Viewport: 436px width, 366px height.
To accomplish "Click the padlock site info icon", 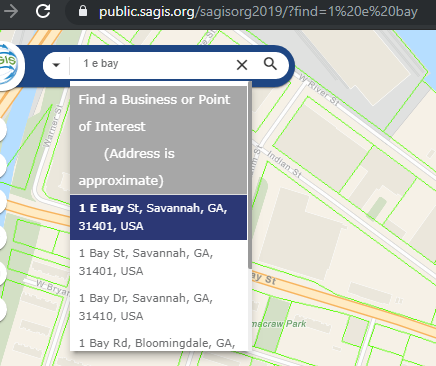I will pos(83,11).
